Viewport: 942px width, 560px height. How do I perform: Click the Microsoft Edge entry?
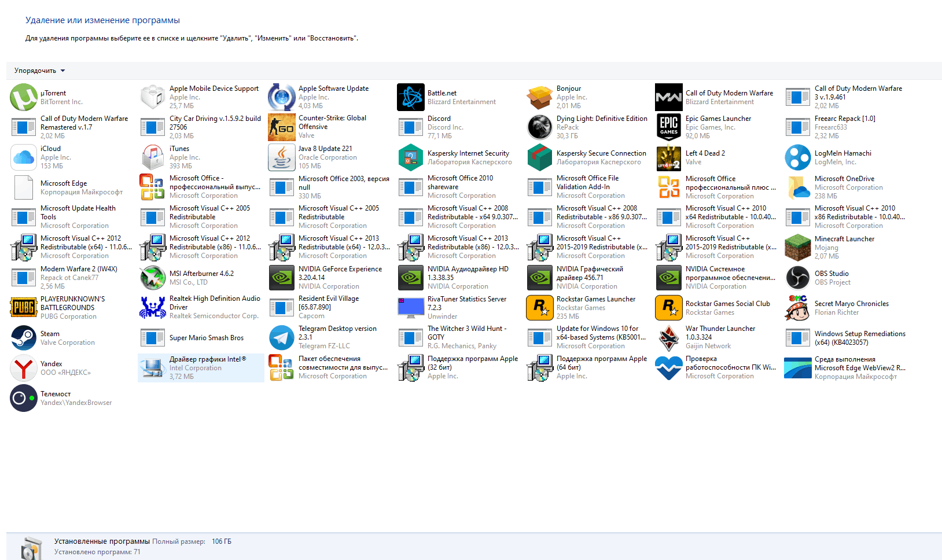coord(72,187)
